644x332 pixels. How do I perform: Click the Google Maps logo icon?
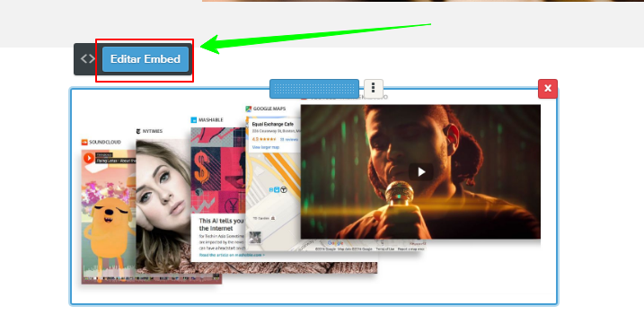tap(249, 109)
